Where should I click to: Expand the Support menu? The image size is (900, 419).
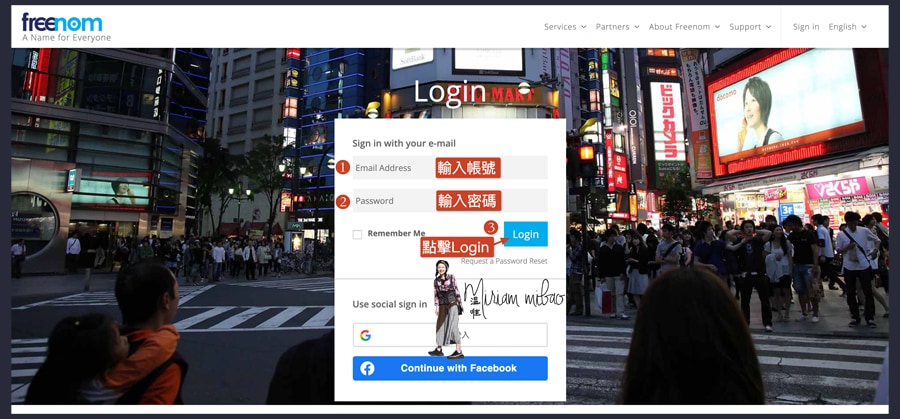(x=750, y=27)
